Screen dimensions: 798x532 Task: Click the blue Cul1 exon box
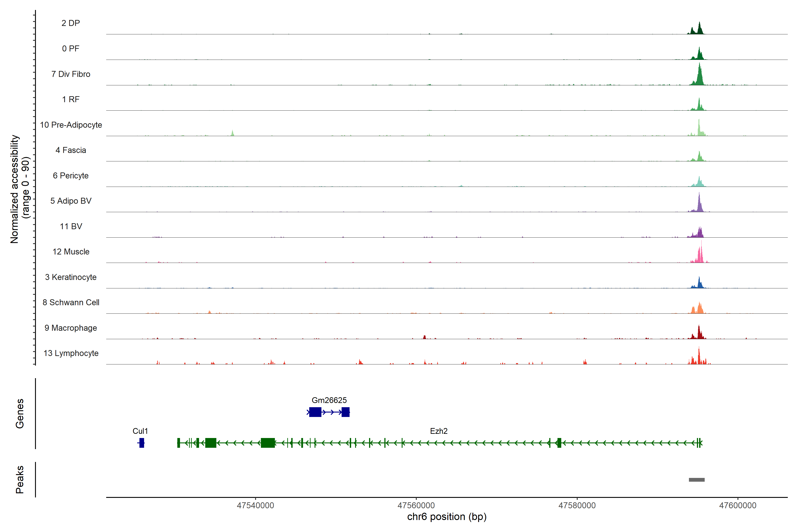tap(141, 442)
